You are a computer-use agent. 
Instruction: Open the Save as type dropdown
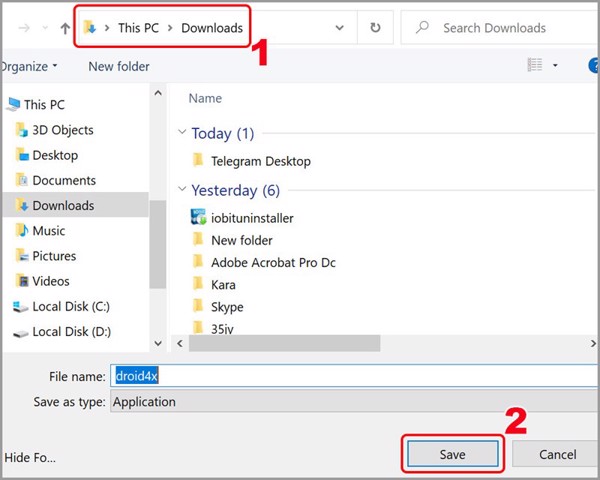coord(355,401)
